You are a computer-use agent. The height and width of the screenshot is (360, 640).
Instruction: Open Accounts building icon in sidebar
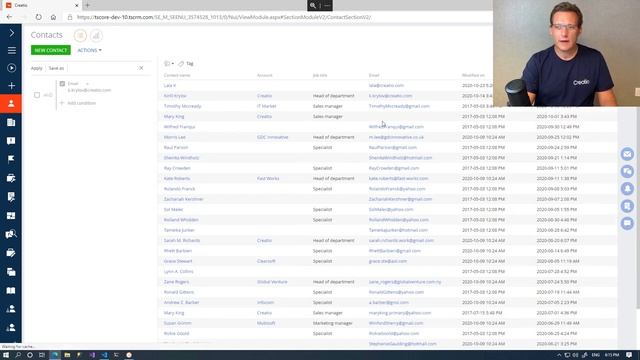11,122
